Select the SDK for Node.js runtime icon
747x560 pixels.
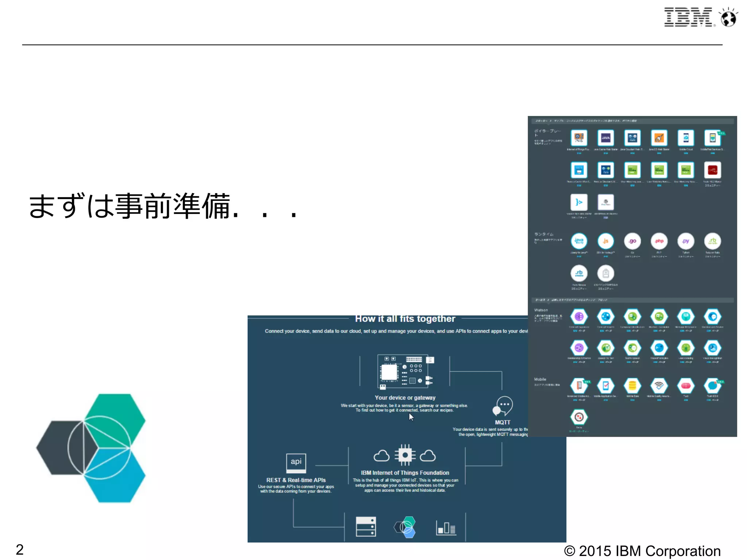tap(605, 241)
